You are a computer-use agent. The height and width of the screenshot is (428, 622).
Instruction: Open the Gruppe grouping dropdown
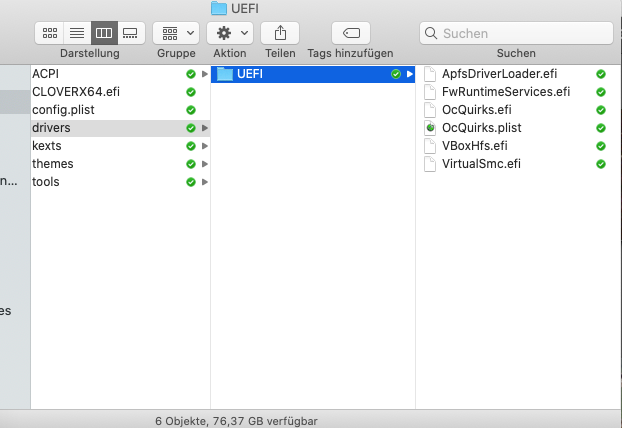[176, 33]
